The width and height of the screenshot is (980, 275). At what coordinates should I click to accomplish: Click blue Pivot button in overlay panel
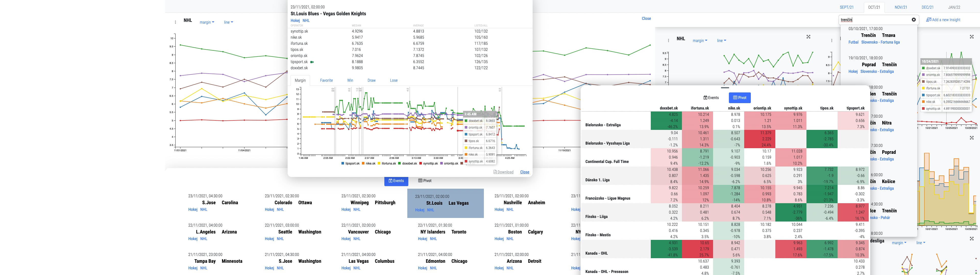(739, 98)
